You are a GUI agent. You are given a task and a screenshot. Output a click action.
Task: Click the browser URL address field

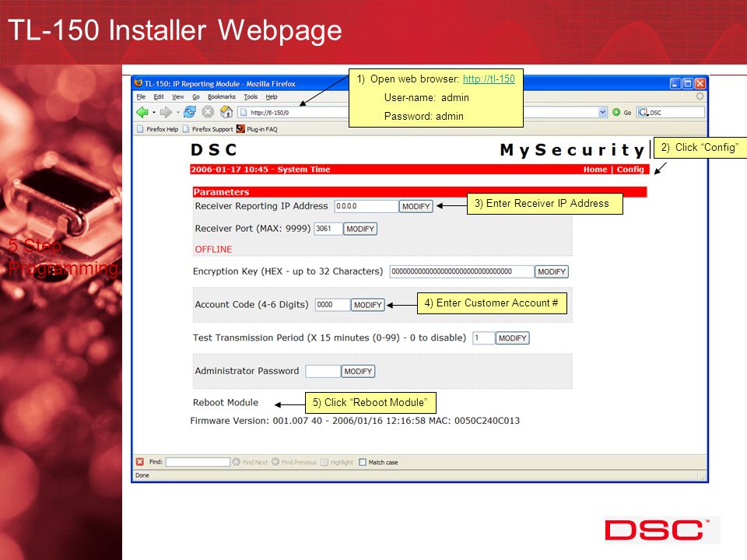(x=422, y=112)
